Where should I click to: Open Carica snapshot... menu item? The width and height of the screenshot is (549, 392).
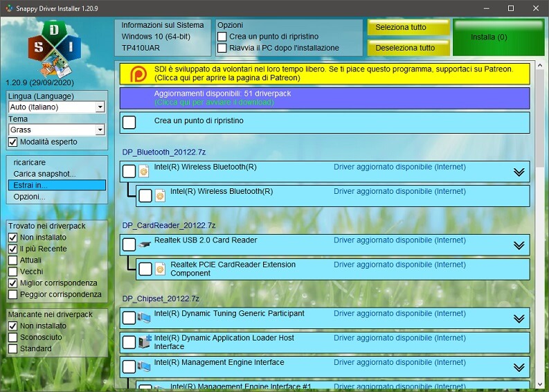[57, 174]
